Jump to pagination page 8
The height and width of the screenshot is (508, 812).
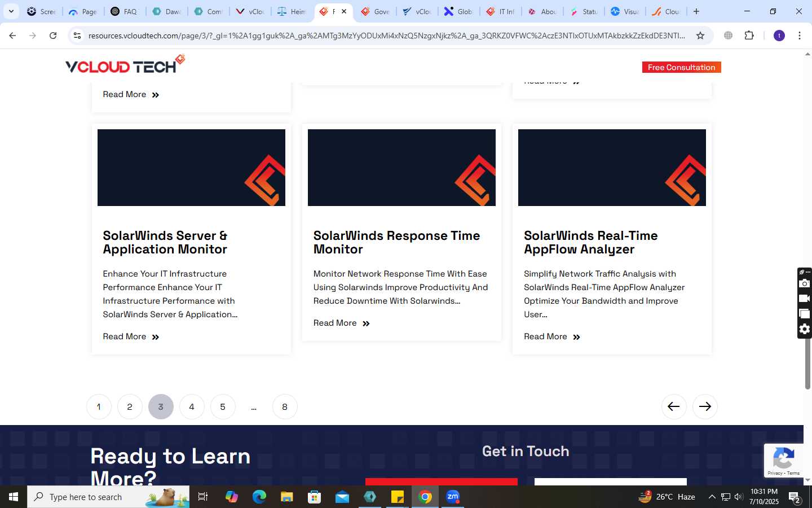click(285, 406)
